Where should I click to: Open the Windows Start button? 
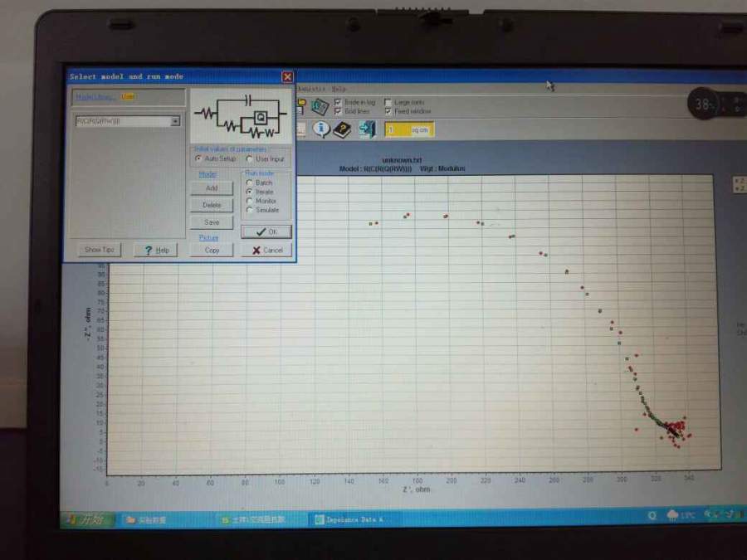click(87, 519)
